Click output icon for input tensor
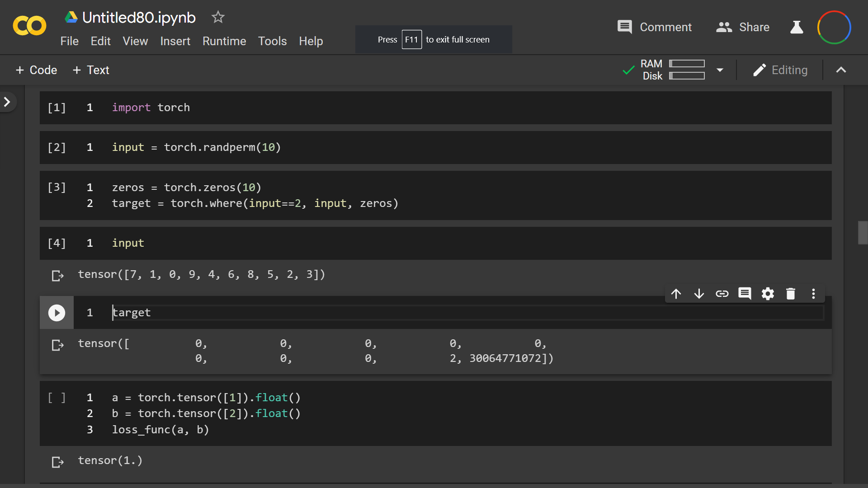The height and width of the screenshot is (488, 868). click(x=57, y=275)
